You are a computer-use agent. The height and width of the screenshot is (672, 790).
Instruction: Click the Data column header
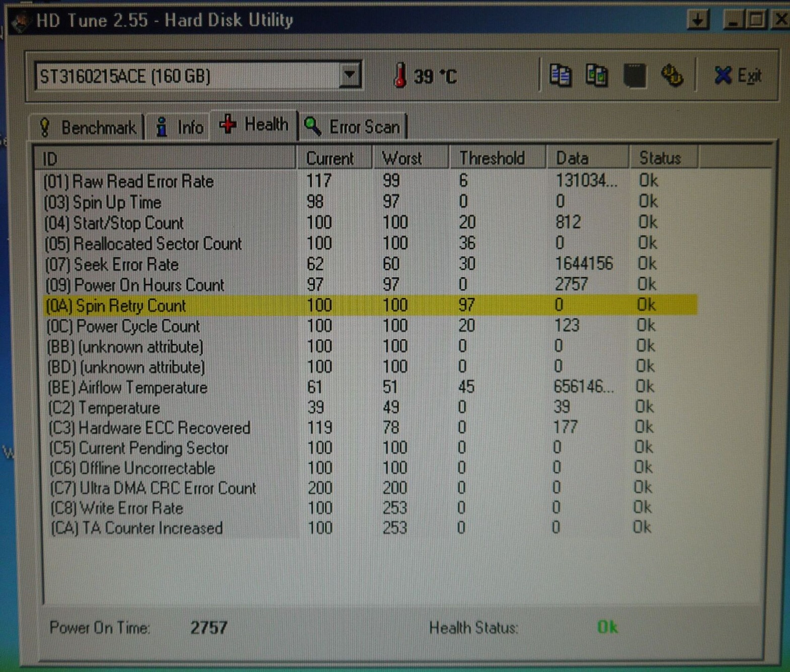(588, 159)
